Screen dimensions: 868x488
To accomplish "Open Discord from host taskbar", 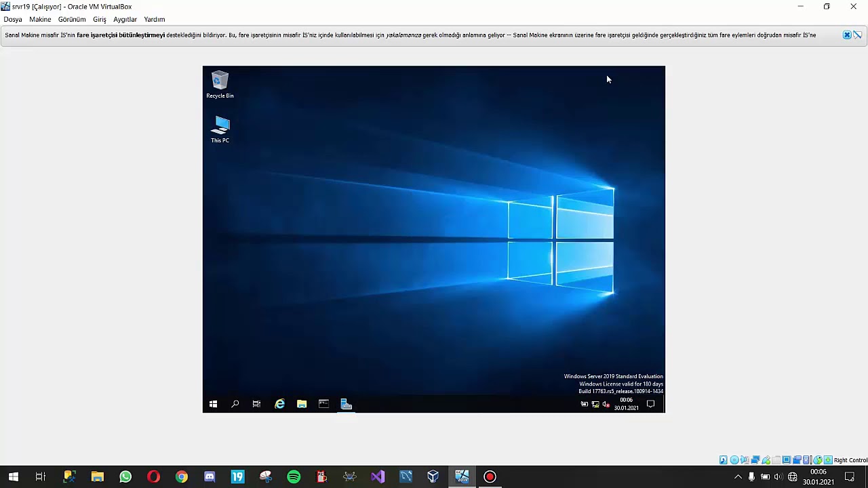I will (210, 477).
